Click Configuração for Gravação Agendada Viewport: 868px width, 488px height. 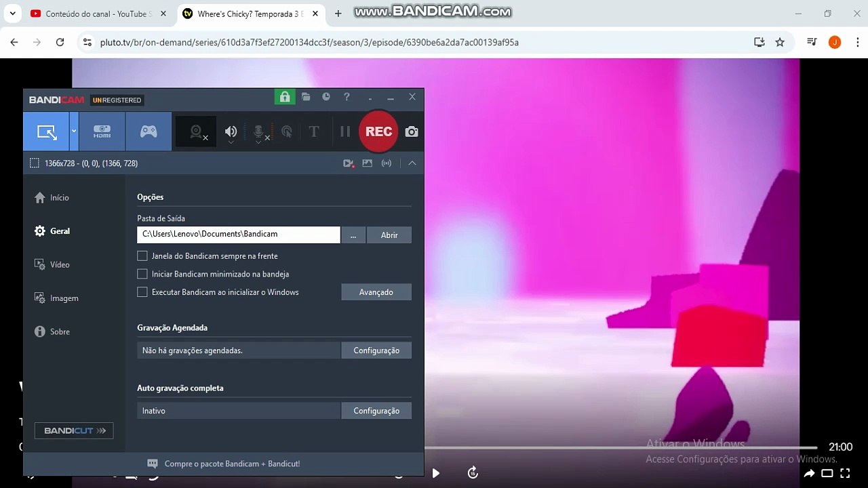[376, 350]
